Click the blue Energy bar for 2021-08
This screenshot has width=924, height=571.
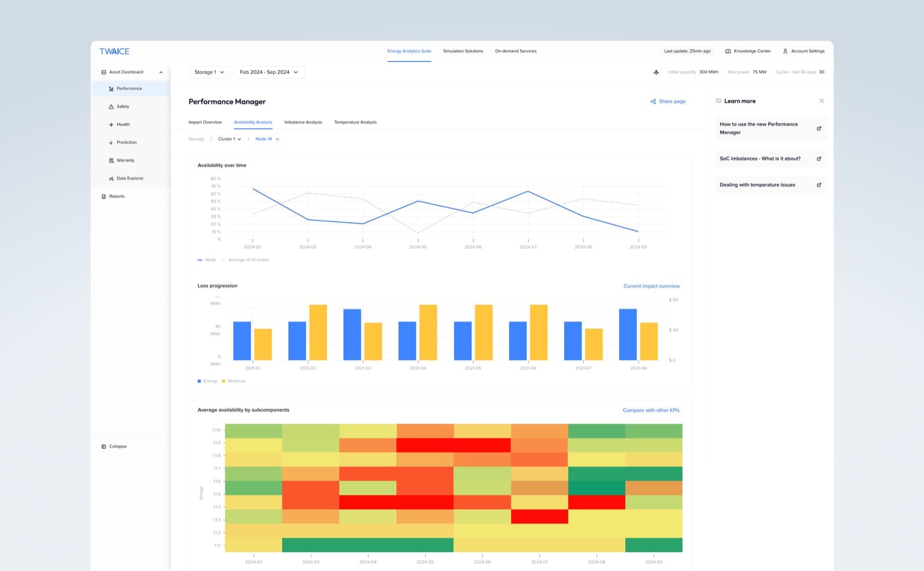pos(628,335)
